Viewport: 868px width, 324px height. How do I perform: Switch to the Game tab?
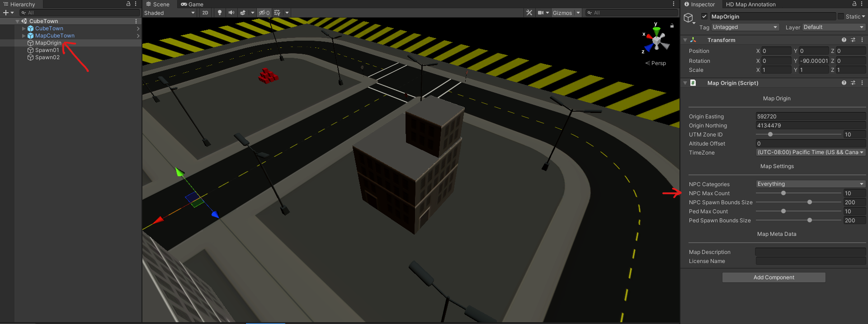[192, 4]
